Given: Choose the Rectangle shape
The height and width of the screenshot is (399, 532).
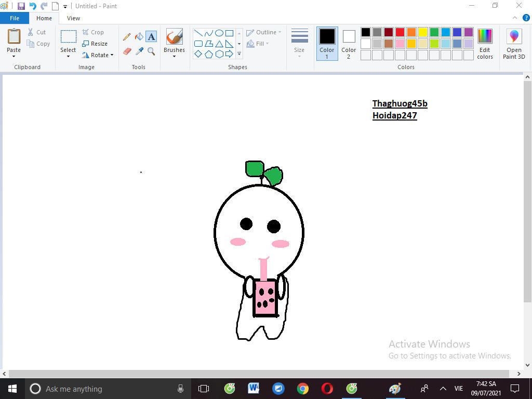Looking at the screenshot, I should click(x=229, y=33).
